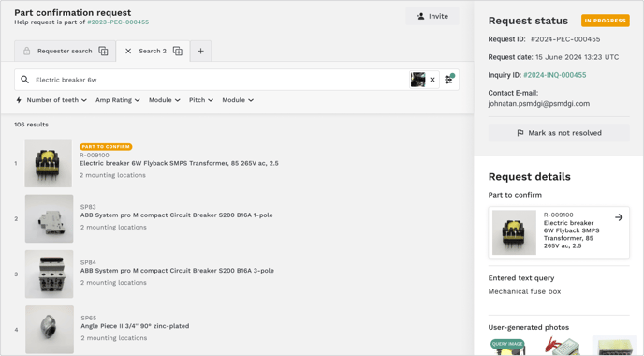The image size is (644, 356).
Task: Close the Search 2 tab with X
Action: 128,51
